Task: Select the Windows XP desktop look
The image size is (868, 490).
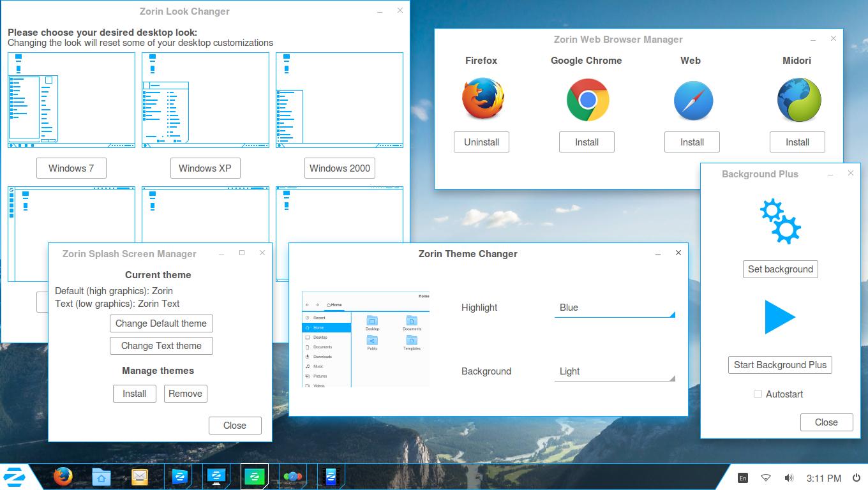Action: [x=205, y=168]
